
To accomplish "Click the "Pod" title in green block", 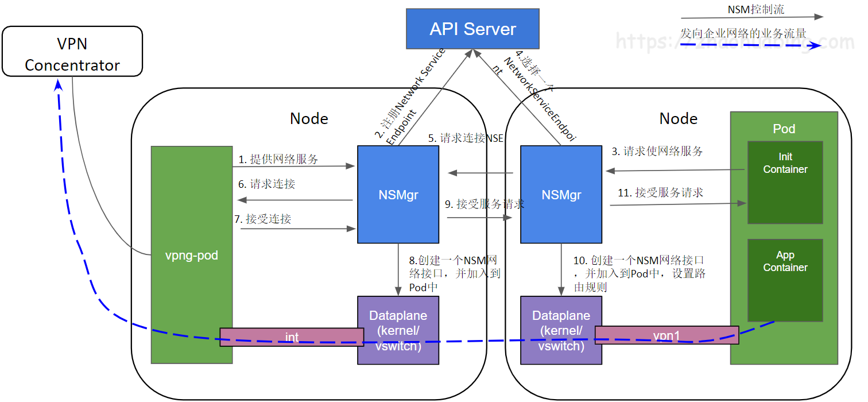I will click(x=784, y=129).
